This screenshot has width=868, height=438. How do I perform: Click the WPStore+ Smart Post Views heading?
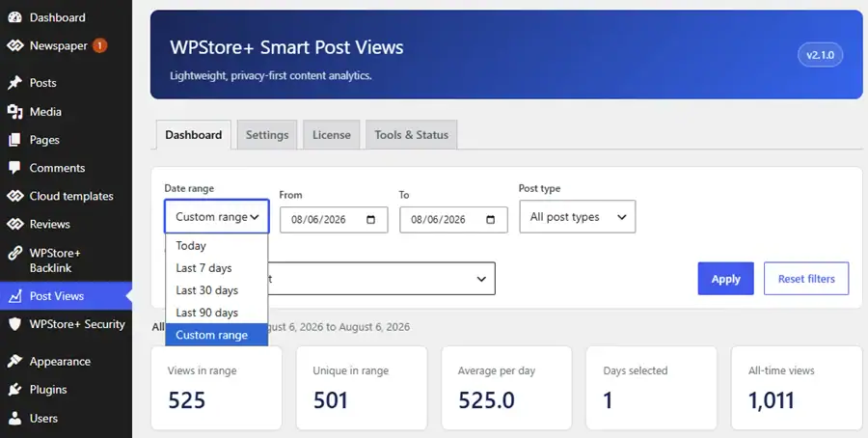pos(286,47)
